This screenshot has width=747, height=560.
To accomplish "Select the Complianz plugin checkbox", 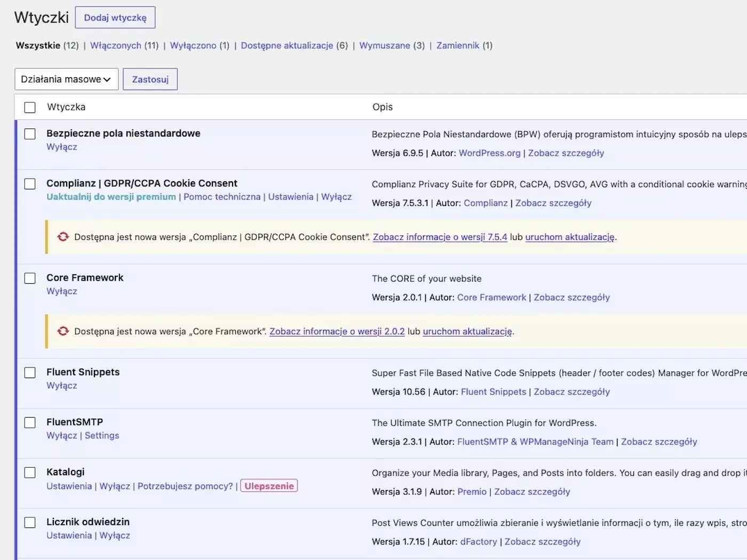I will [30, 184].
